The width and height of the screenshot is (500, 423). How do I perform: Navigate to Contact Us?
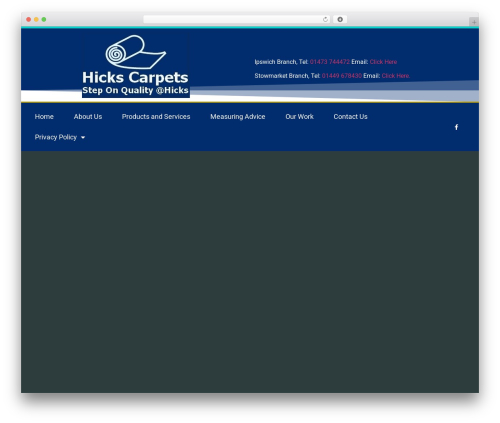(350, 117)
